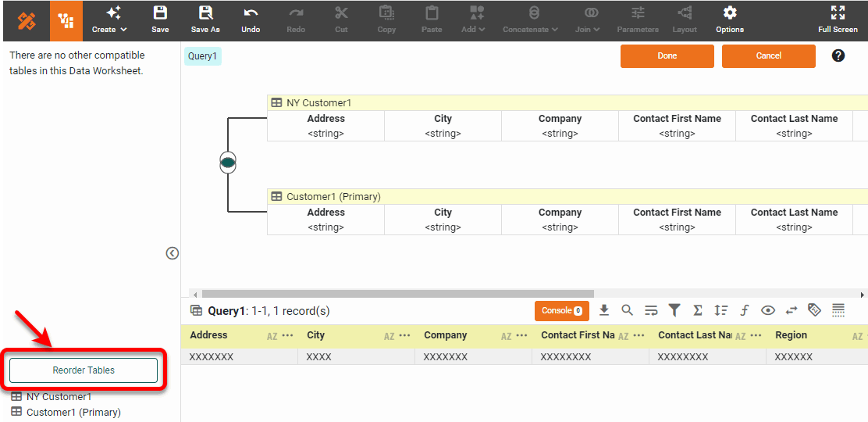The height and width of the screenshot is (422, 868).
Task: Click the filter funnel icon
Action: pos(674,310)
